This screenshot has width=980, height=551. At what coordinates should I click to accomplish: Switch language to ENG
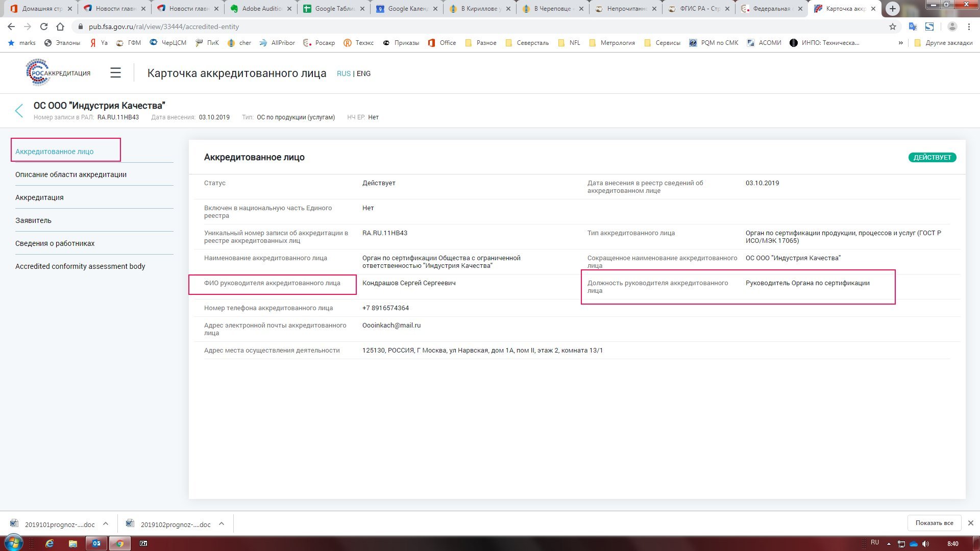pyautogui.click(x=364, y=73)
